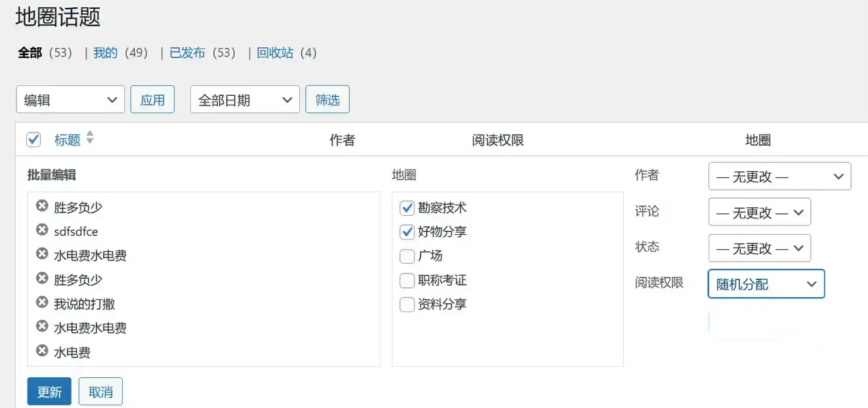Toggle the select-all checkbox in table header
Screen dimensions: 868x408
33,140
